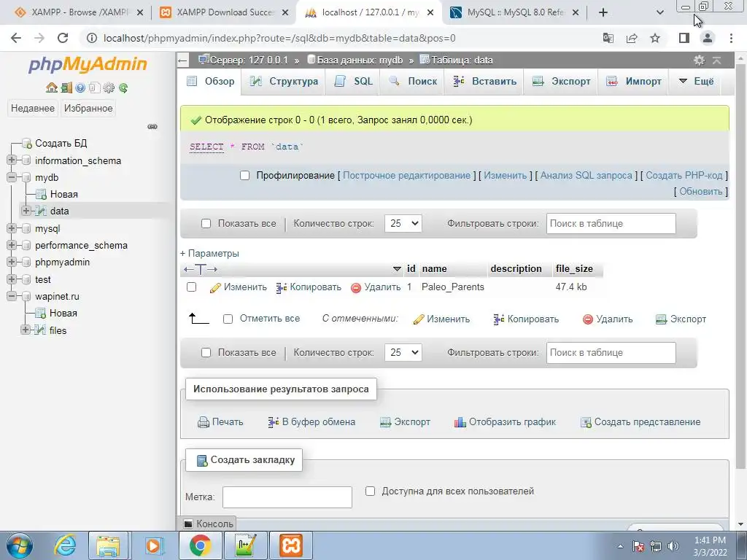747x560 pixels.
Task: Open phpMyAdmin home icon
Action: click(52, 88)
